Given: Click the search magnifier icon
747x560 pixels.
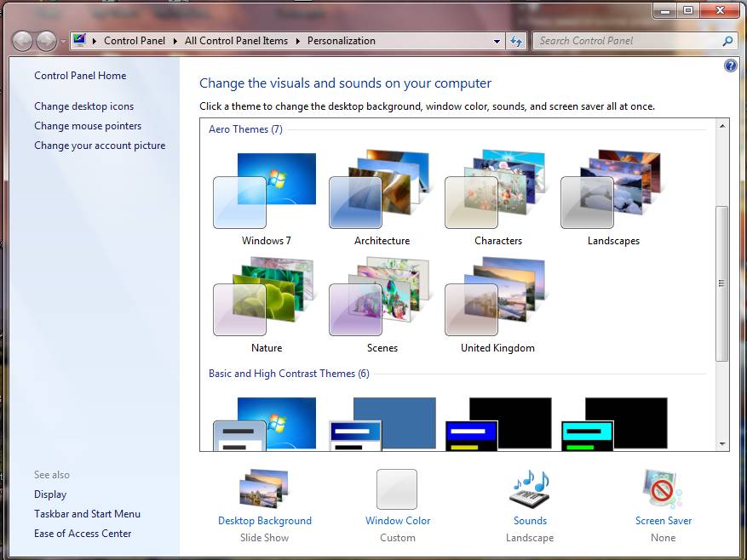Looking at the screenshot, I should click(727, 41).
